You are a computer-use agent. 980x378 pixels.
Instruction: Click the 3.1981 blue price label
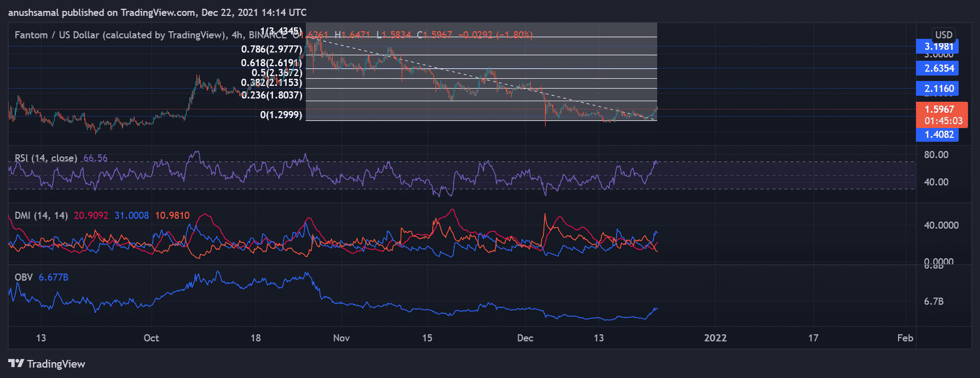point(938,46)
